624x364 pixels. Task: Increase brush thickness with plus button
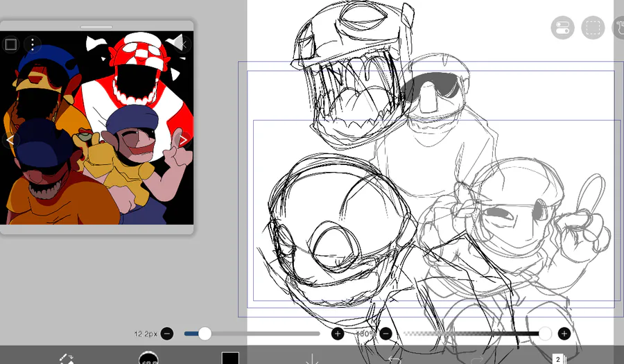338,333
